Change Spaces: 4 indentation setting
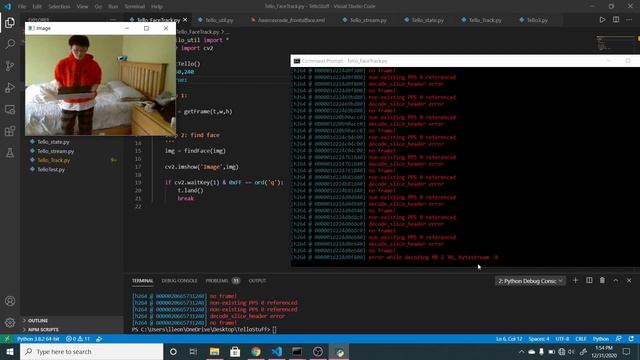Image resolution: width=640 pixels, height=360 pixels. click(539, 339)
